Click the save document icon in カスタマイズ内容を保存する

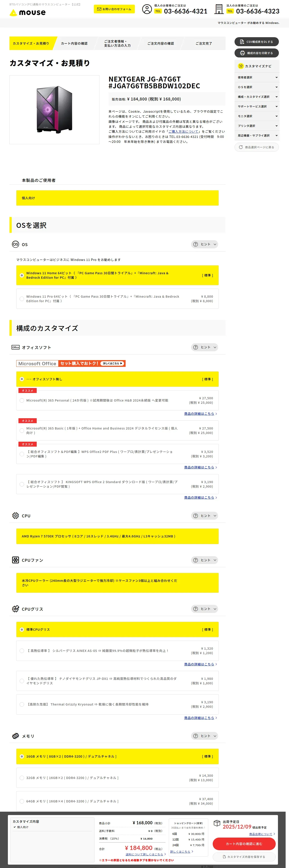[x=224, y=857]
